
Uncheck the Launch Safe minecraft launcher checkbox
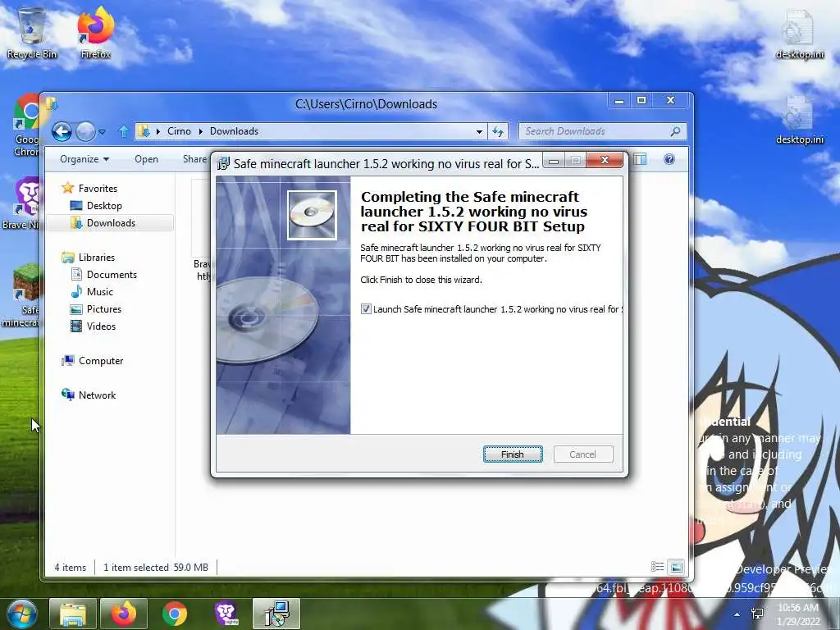pos(366,309)
